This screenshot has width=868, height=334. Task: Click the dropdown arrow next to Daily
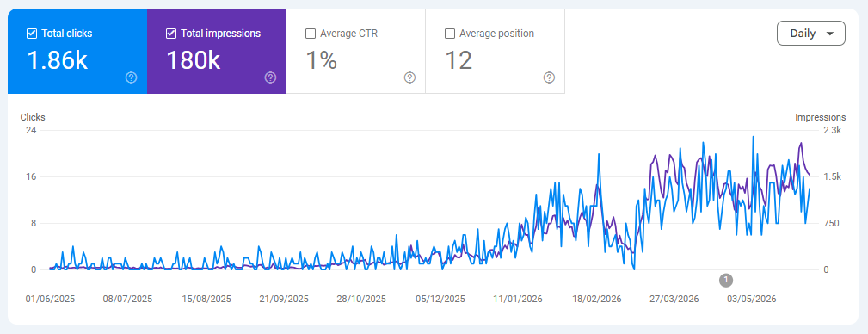click(x=829, y=34)
